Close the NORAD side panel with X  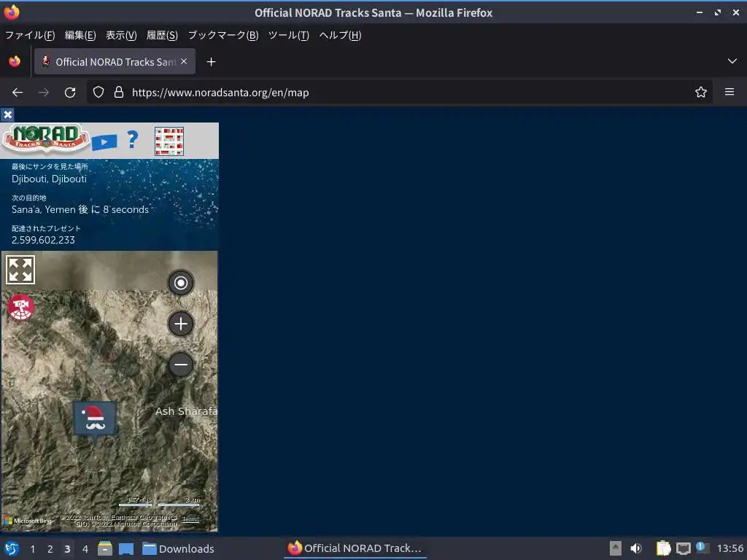(x=7, y=114)
